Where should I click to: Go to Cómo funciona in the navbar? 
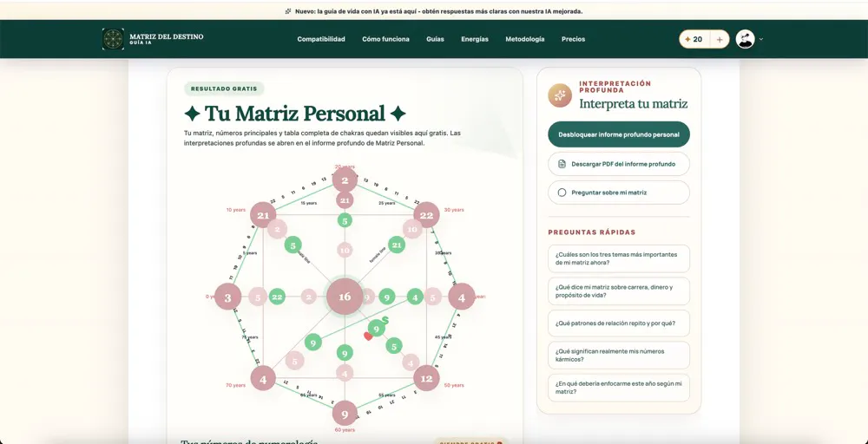tap(386, 39)
